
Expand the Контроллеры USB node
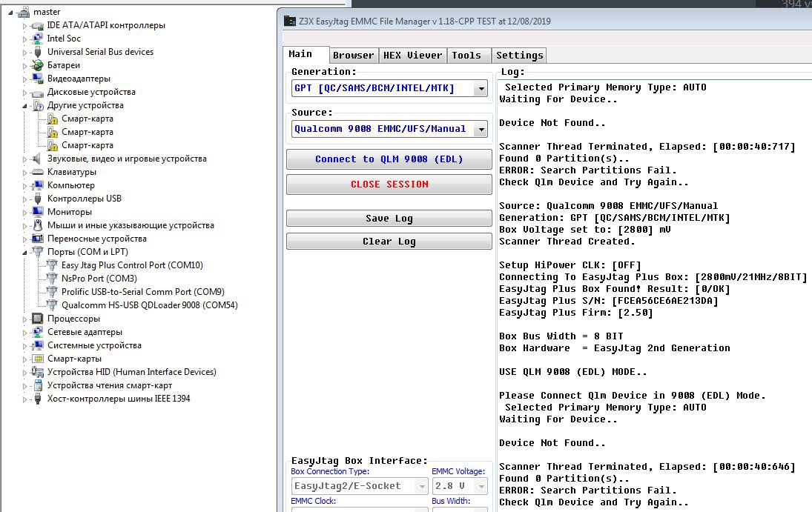click(24, 199)
